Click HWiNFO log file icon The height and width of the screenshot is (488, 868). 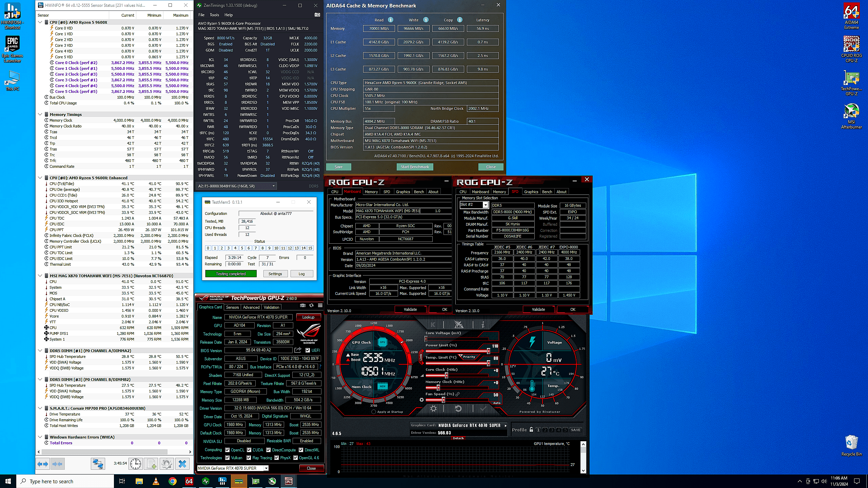tap(151, 464)
